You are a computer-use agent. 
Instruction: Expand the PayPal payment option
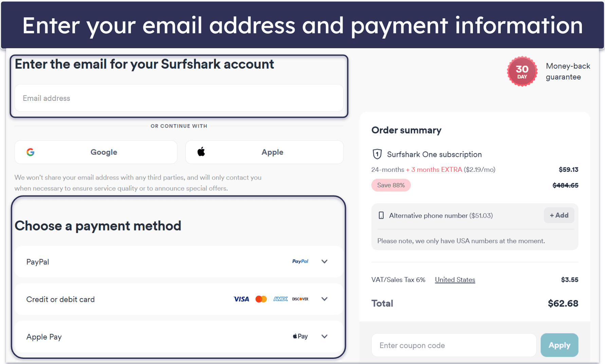coord(324,261)
